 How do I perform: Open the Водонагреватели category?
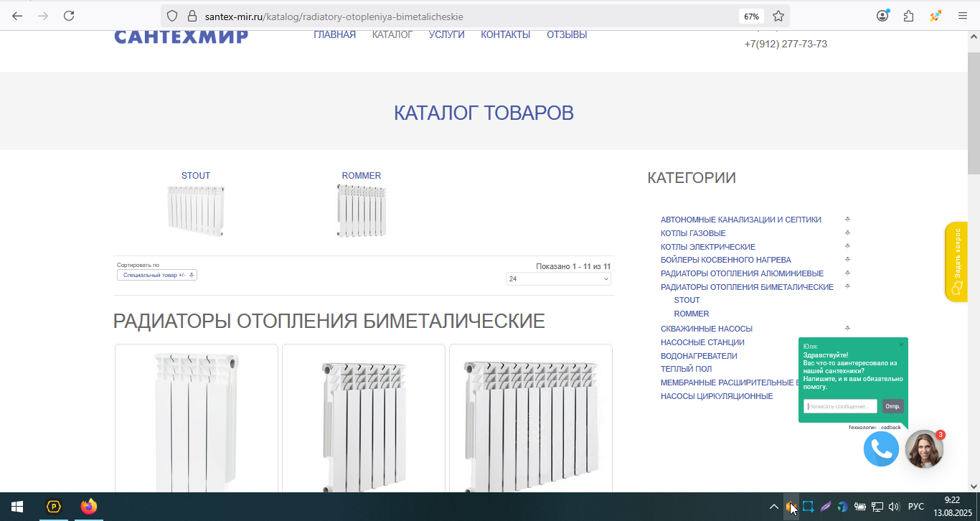click(x=699, y=356)
